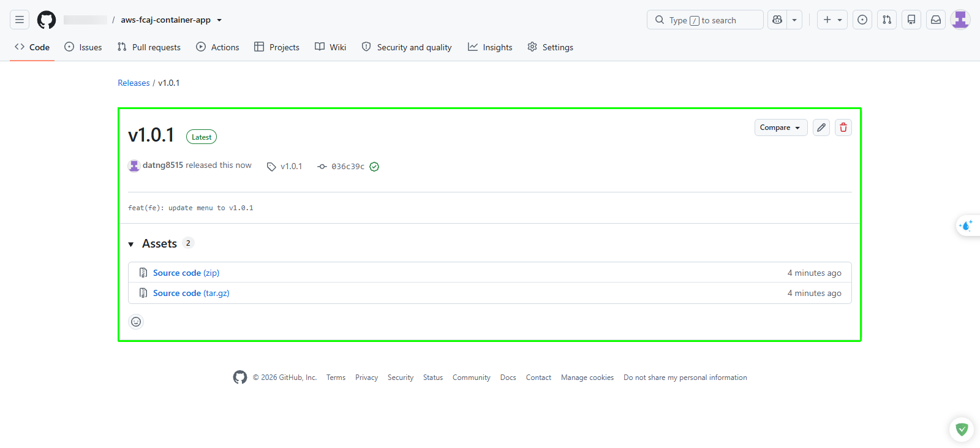Viewport: 980px width, 448px height.
Task: Open commit 036c39c link
Action: coord(348,167)
